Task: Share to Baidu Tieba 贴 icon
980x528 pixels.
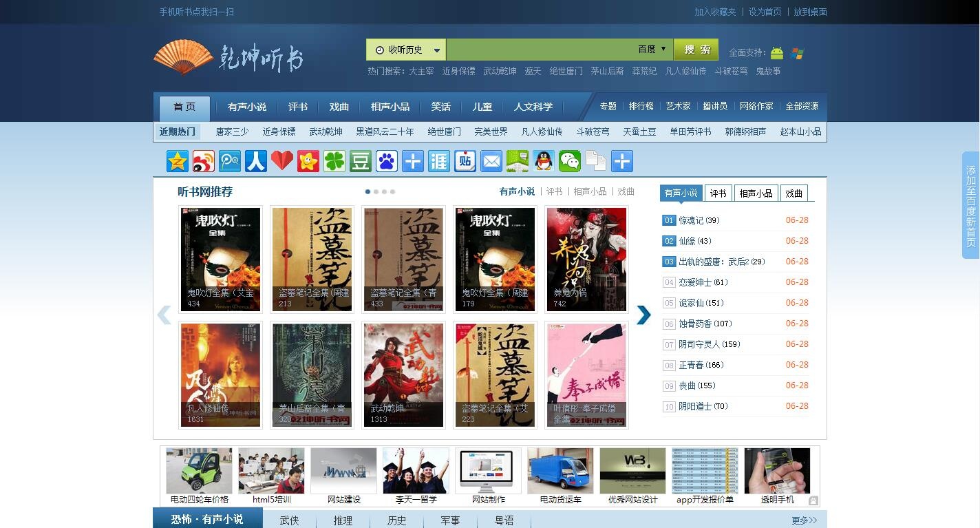Action: click(465, 161)
